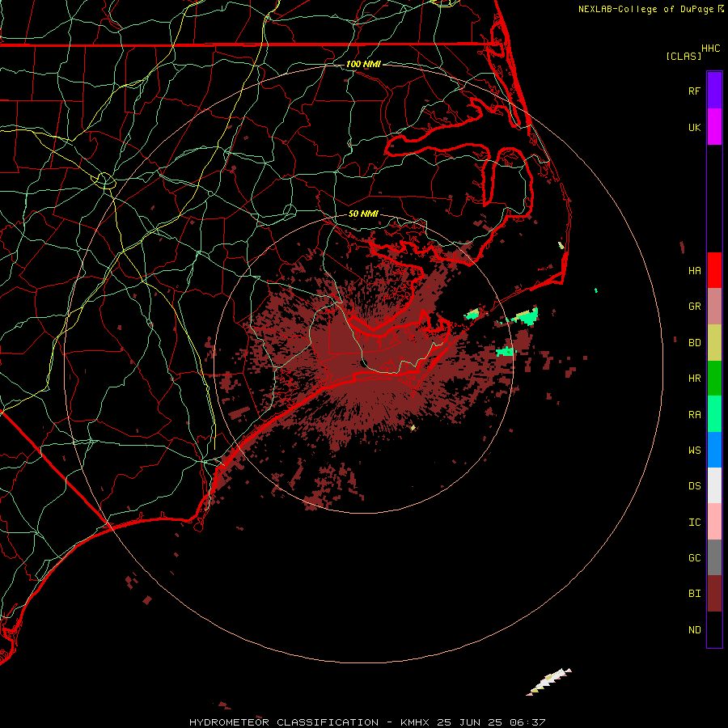Click the HR green legend swatch
This screenshot has height=728, width=728.
pyautogui.click(x=714, y=379)
